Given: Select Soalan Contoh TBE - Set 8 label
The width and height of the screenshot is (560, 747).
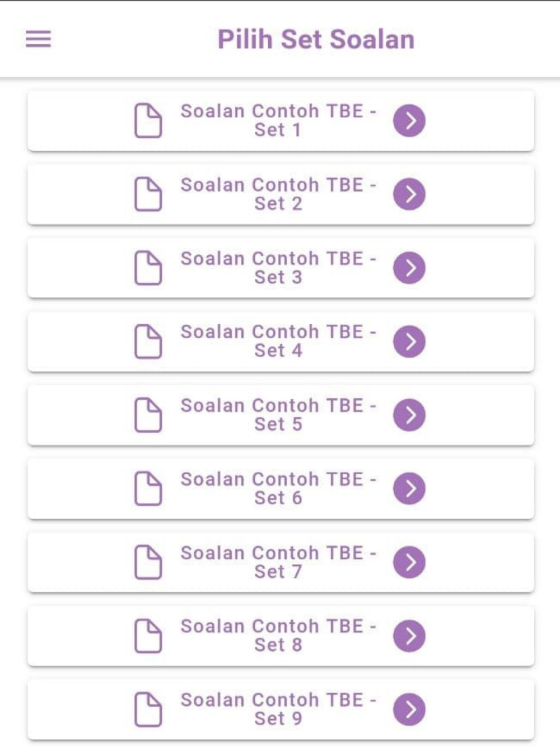Looking at the screenshot, I should (x=278, y=636).
